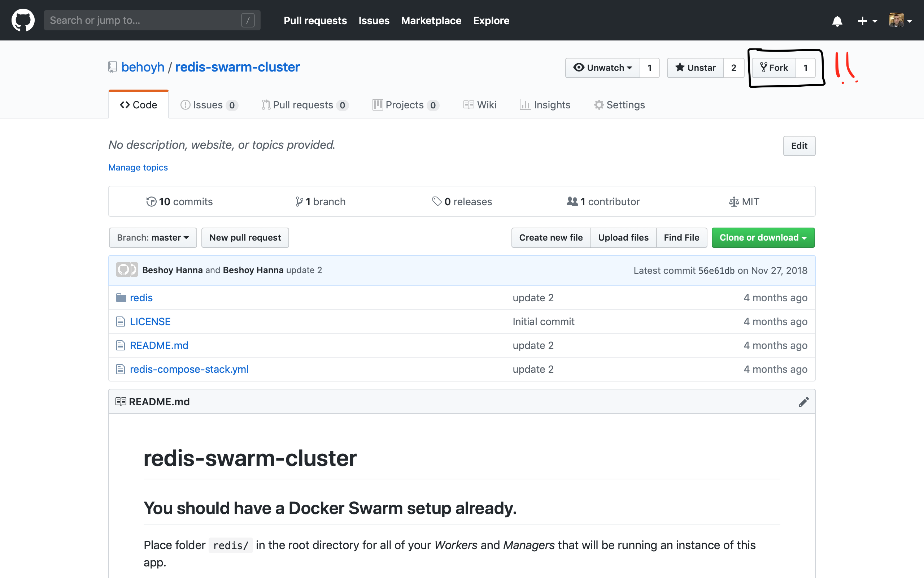Open user avatar account menu
This screenshot has height=578, width=924.
click(900, 20)
